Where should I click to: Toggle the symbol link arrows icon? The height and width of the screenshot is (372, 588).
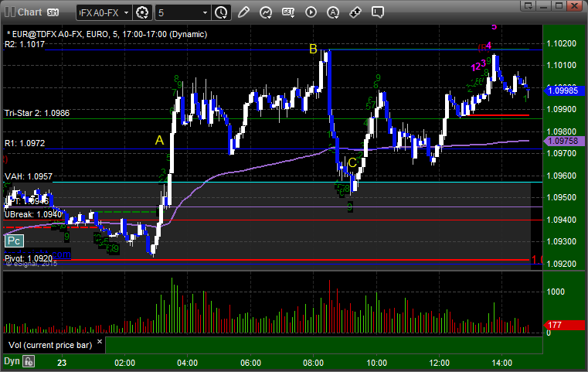coord(355,13)
